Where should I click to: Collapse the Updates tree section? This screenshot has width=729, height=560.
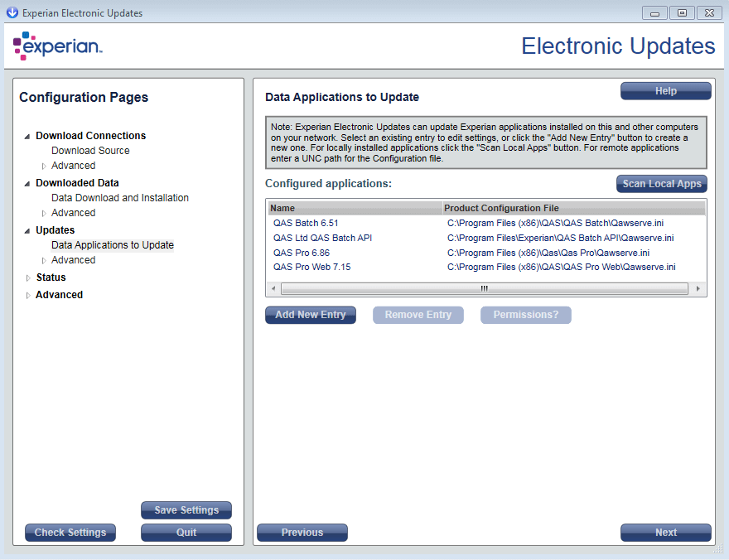click(27, 231)
